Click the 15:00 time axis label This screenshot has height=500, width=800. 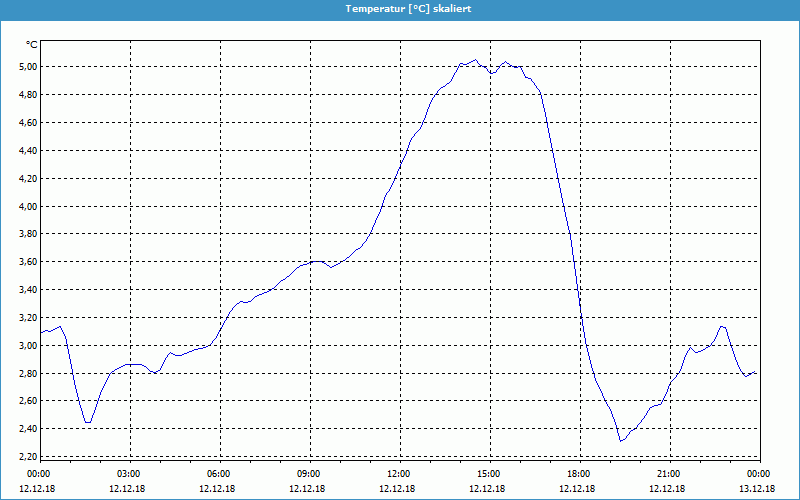[x=488, y=474]
